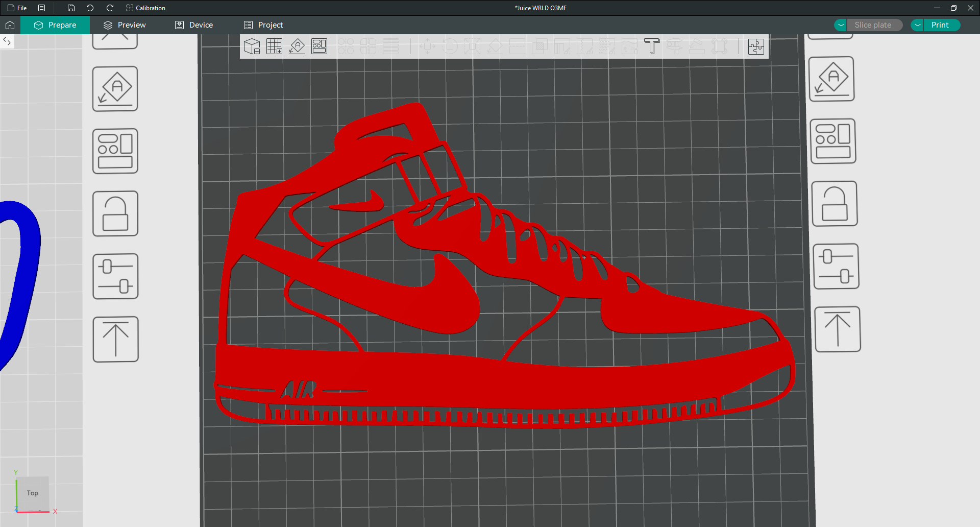This screenshot has width=980, height=527.
Task: Toggle the padlock right of the shoe plate
Action: point(835,204)
